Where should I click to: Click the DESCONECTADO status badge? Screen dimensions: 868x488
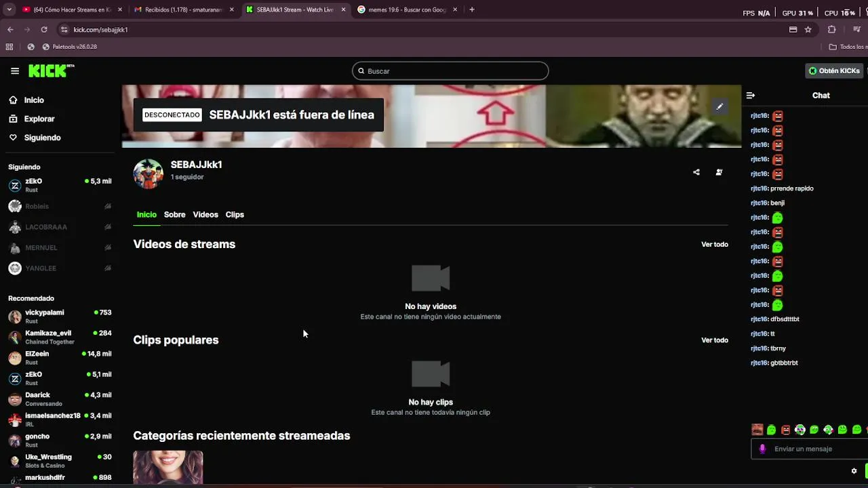(x=172, y=115)
